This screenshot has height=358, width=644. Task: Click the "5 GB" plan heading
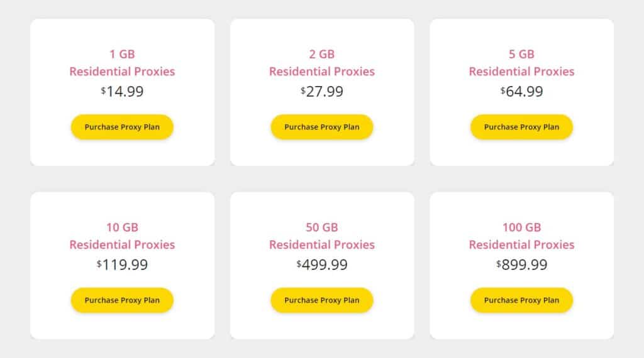[x=521, y=54]
